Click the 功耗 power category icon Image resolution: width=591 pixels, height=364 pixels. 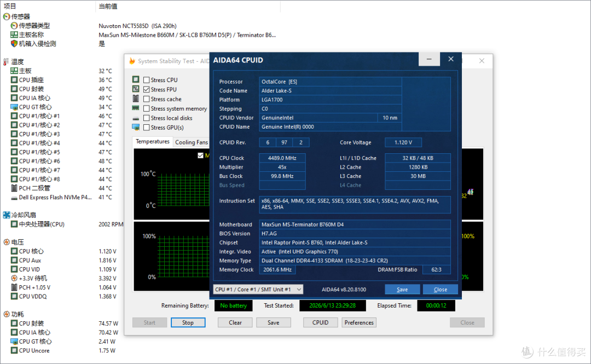(x=7, y=314)
